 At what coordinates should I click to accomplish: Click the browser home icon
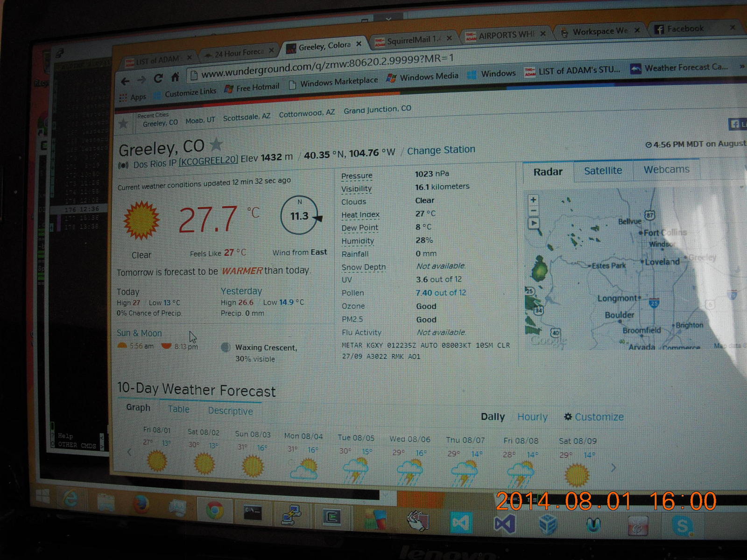click(x=175, y=77)
